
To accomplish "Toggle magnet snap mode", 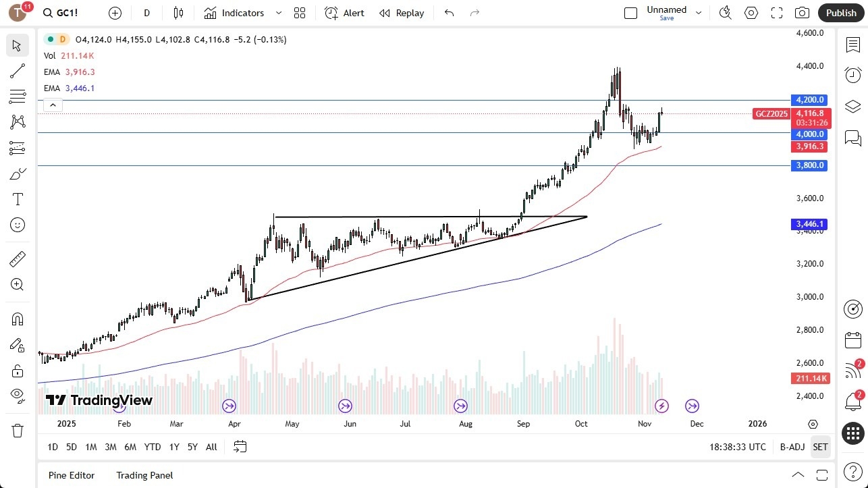I will pyautogui.click(x=17, y=319).
